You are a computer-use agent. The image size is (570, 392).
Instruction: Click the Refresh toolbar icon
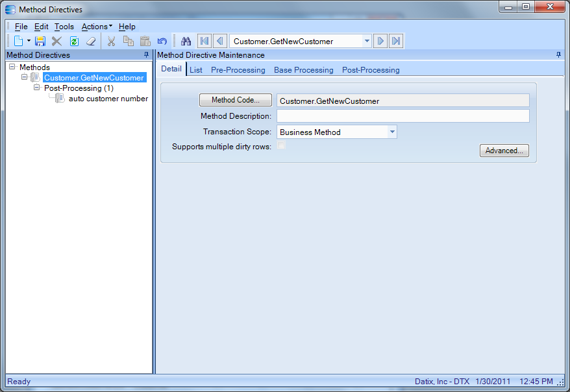click(x=74, y=41)
